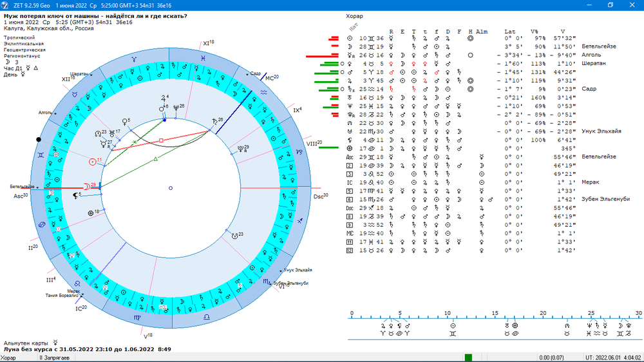Viewport: 644px width, 362px height.
Task: Click the Aries sign glyph on the outer wheel
Action: 134,59
